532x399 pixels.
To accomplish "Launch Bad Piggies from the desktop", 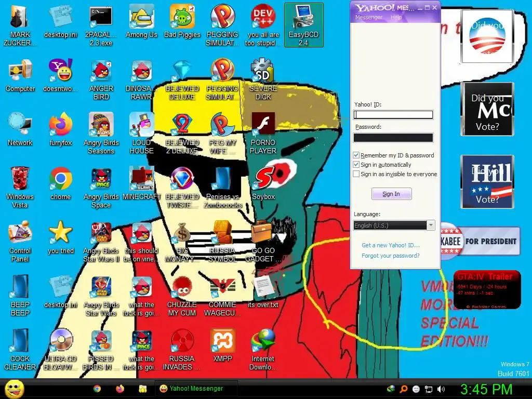I will 182,22.
